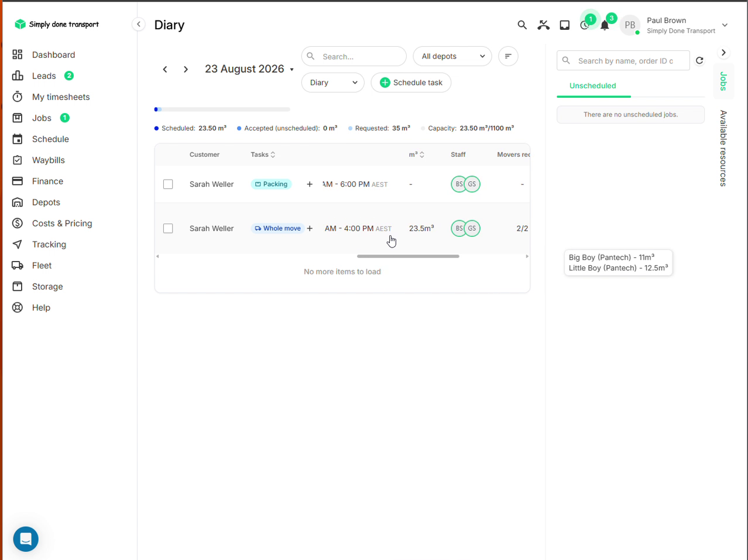Click the Requested: 35 m³ legend

click(x=379, y=128)
